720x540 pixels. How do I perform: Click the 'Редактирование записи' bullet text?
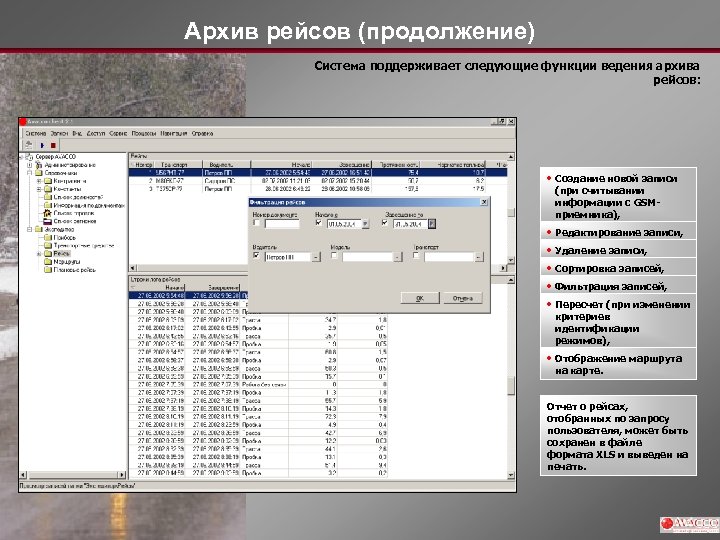pos(619,233)
